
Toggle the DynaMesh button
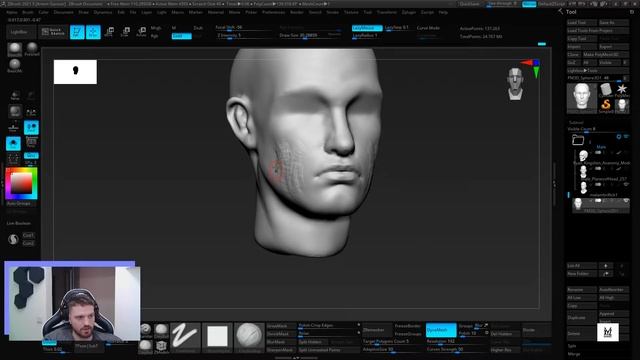point(441,330)
